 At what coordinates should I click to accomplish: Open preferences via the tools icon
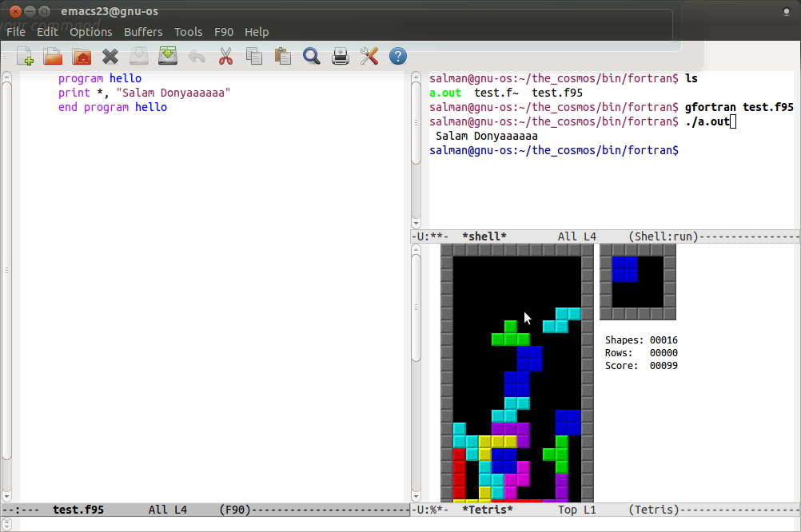(x=369, y=56)
